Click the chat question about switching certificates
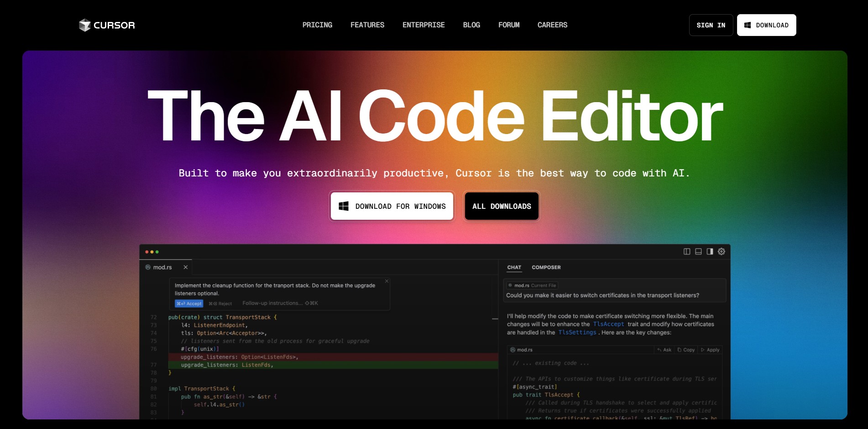The image size is (868, 429). pyautogui.click(x=602, y=295)
